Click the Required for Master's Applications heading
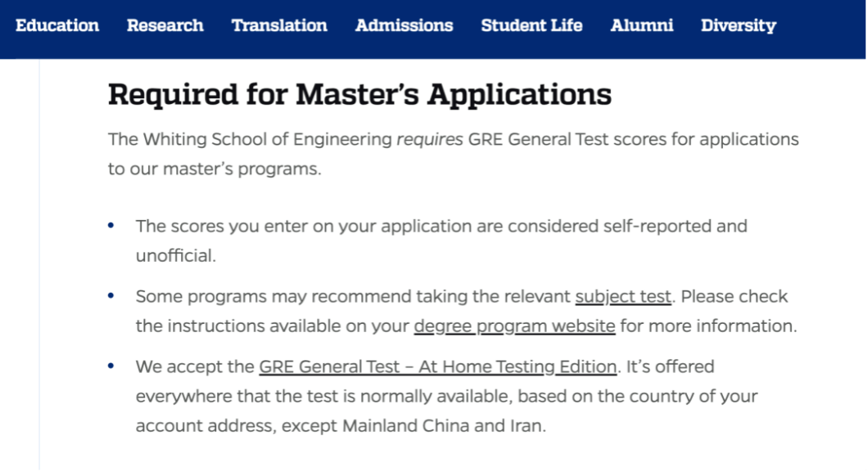Image resolution: width=868 pixels, height=472 pixels. pyautogui.click(x=359, y=95)
